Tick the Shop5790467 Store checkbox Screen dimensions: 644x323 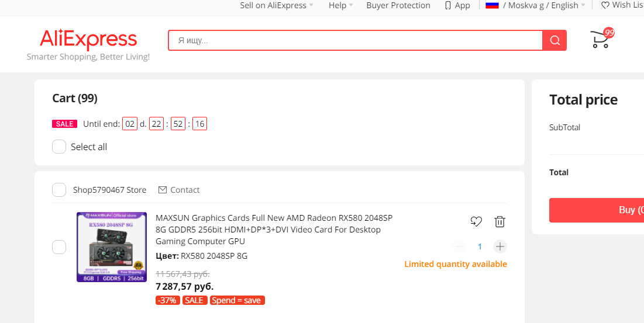tap(59, 190)
